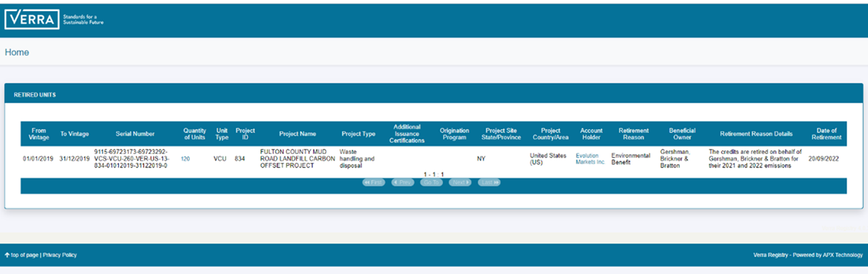Click the Prev pagination button
The image size is (868, 274).
[x=403, y=182]
